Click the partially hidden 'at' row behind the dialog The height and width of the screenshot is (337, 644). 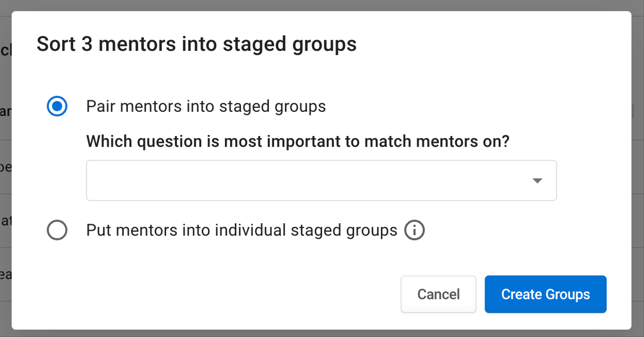[x=5, y=221]
